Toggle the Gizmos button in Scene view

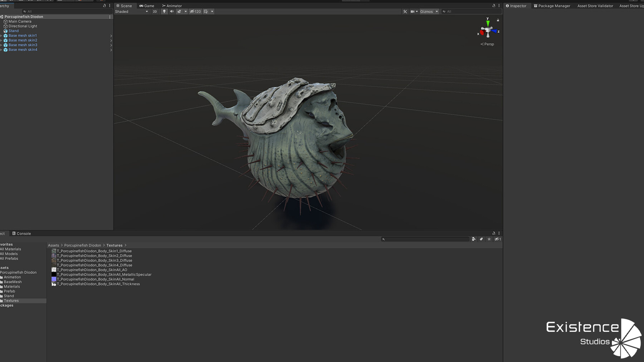(427, 11)
